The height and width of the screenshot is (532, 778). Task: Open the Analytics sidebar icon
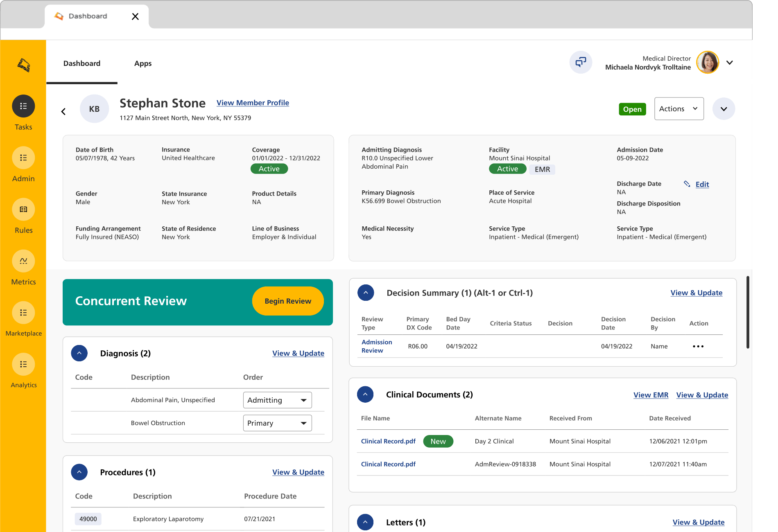[x=23, y=364]
